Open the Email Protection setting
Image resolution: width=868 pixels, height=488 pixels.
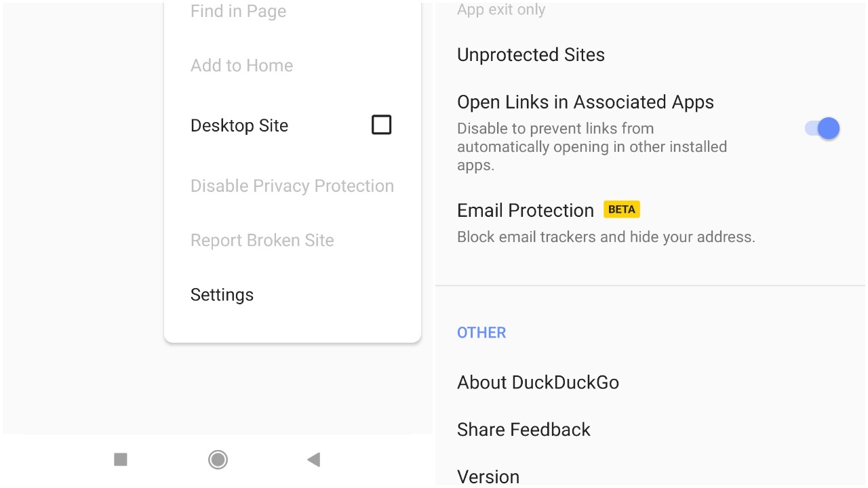point(525,210)
